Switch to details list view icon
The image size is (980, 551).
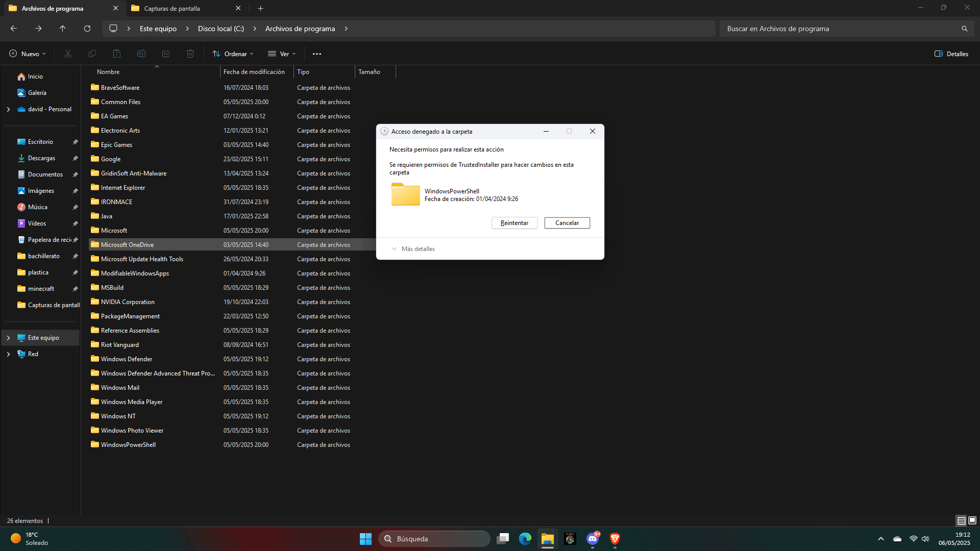pyautogui.click(x=961, y=520)
